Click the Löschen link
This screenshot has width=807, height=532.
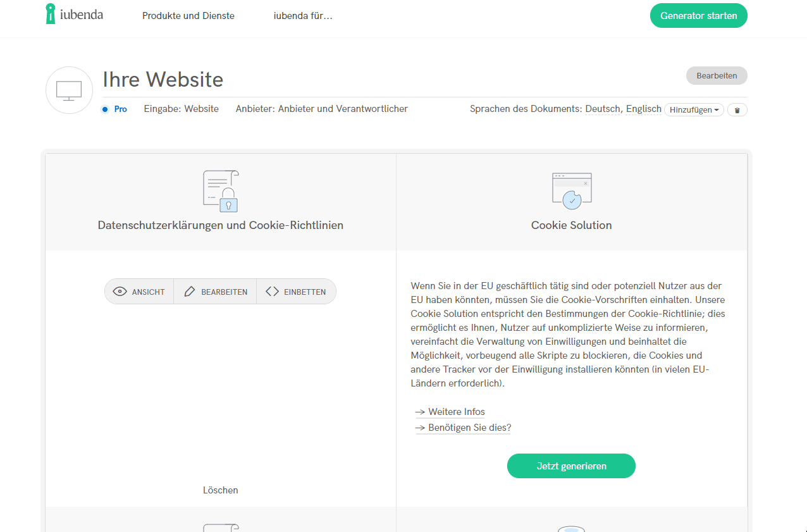220,490
